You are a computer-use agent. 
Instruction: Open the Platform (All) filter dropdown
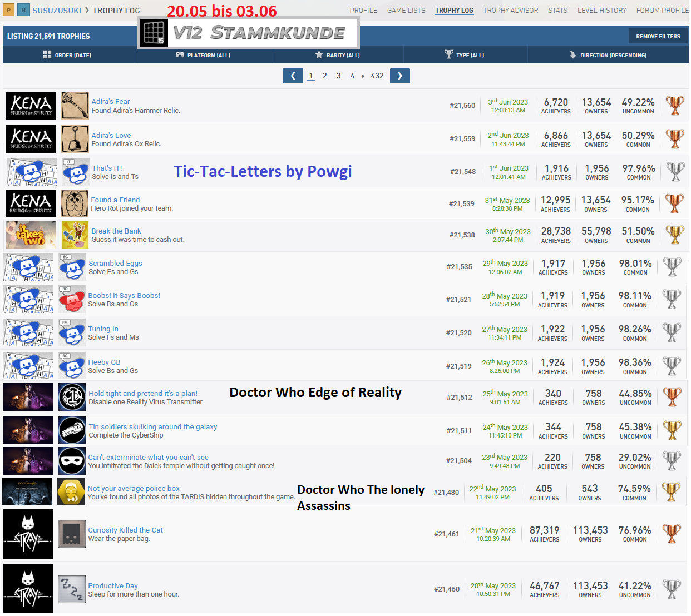pos(203,55)
